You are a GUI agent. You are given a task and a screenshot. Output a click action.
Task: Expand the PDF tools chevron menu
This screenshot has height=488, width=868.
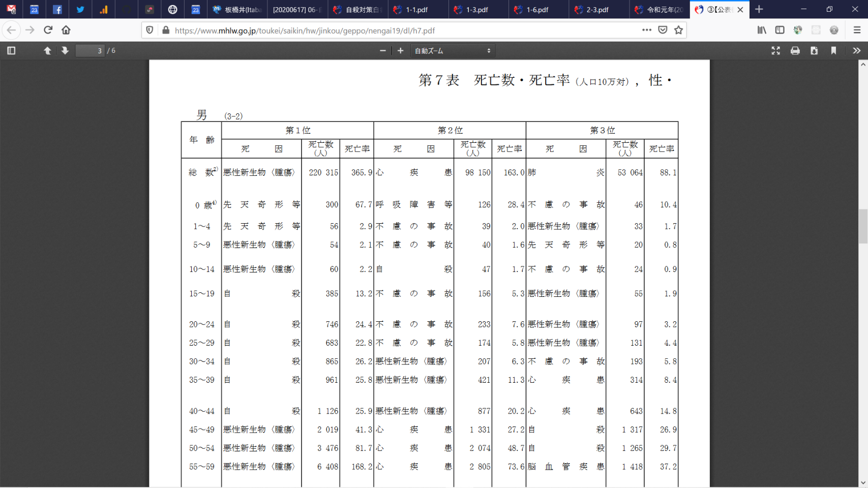click(856, 51)
